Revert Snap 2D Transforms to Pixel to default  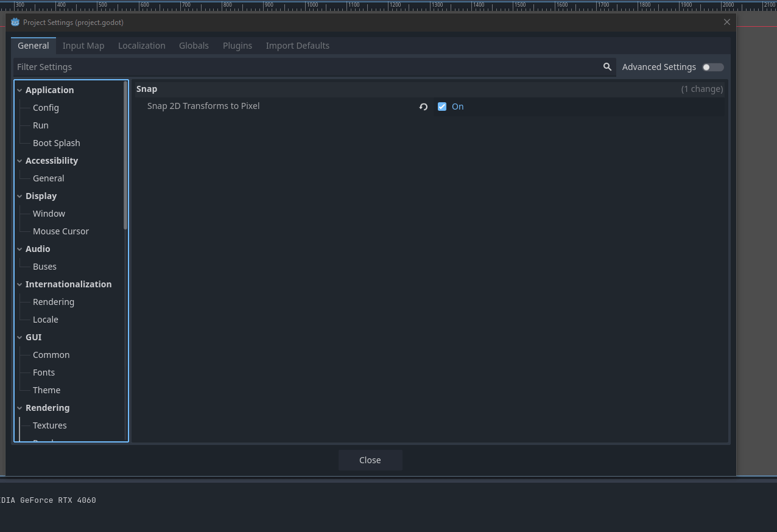coord(423,107)
